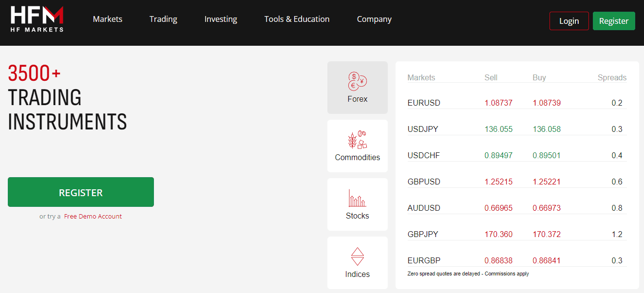The width and height of the screenshot is (644, 293).
Task: Click the zero spread quotes disclaimer text
Action: coord(468,274)
